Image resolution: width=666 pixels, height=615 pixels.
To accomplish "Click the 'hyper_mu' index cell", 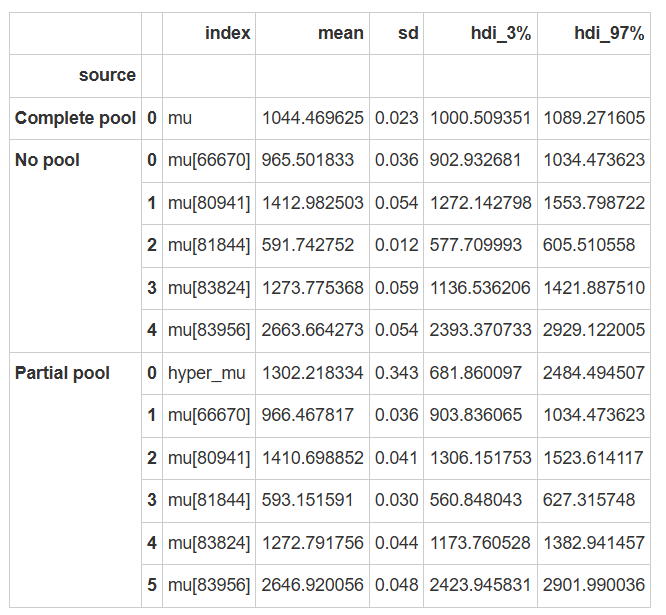I will (206, 373).
